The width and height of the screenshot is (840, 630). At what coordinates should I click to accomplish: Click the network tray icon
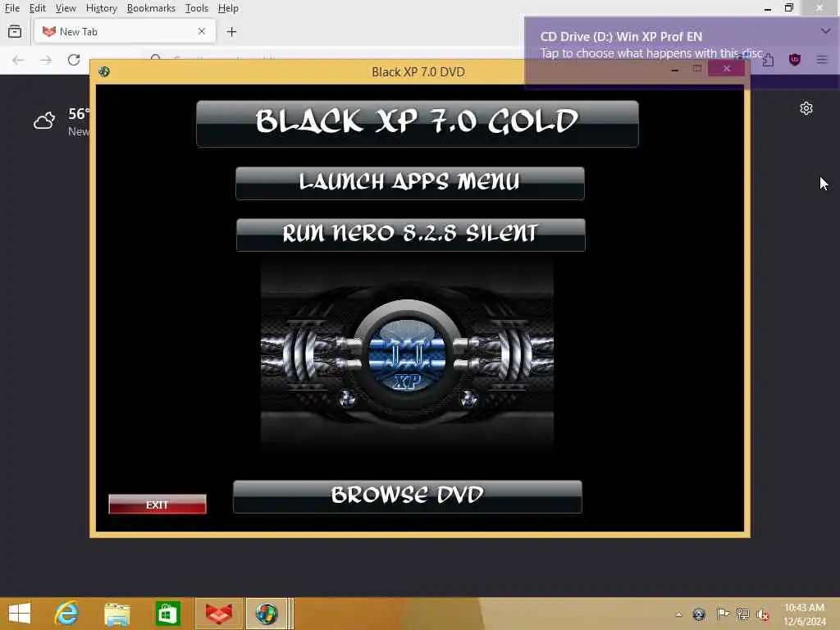coord(742,614)
